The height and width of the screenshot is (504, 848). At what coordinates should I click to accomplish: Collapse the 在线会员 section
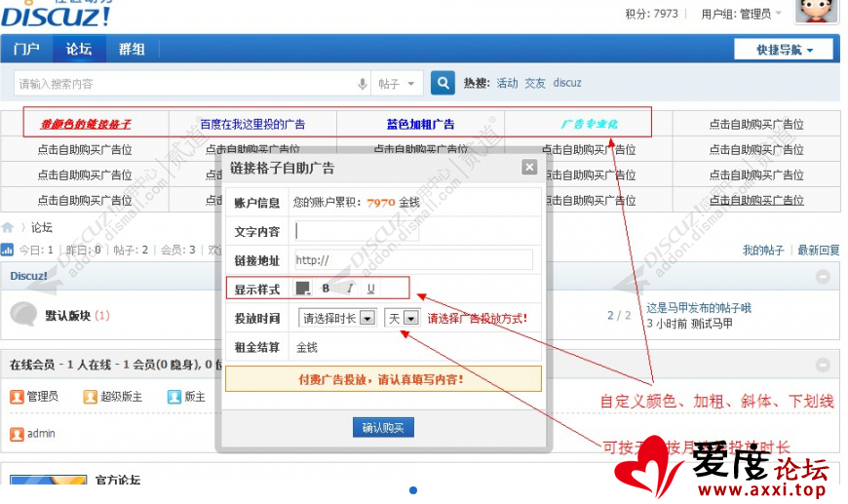pyautogui.click(x=823, y=365)
